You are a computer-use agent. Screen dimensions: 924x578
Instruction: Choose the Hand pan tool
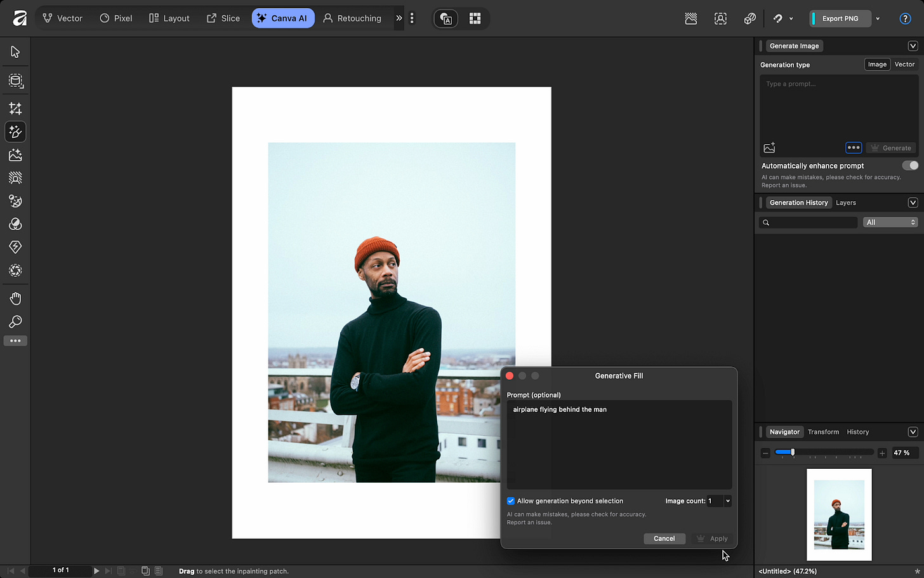pos(15,299)
